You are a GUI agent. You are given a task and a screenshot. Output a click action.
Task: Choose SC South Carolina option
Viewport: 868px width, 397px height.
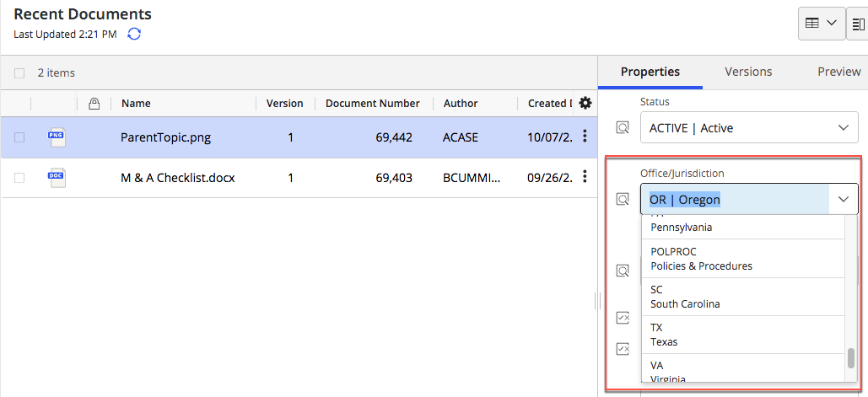[x=742, y=297]
